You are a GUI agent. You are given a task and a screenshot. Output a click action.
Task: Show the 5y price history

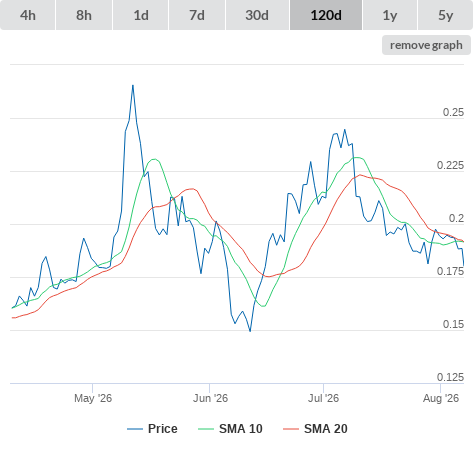[x=445, y=15]
